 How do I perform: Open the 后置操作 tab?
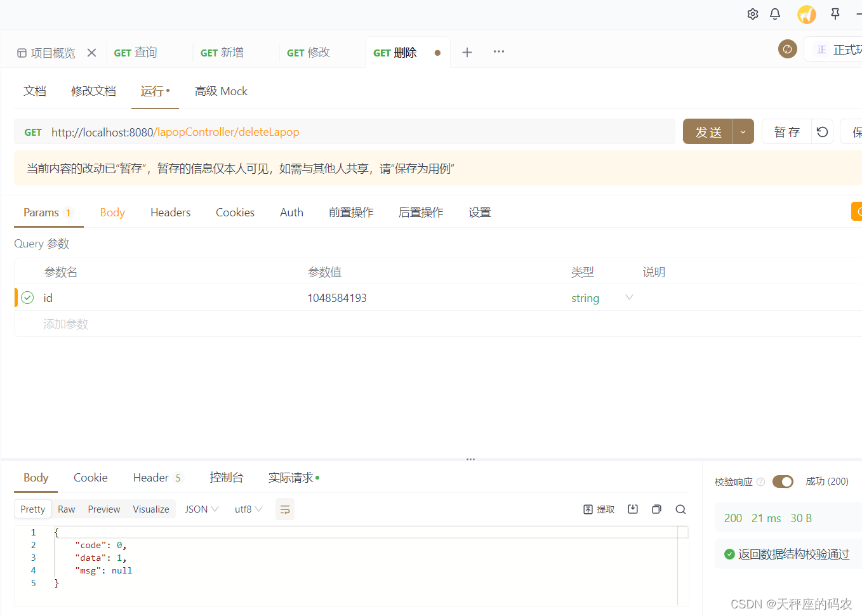421,213
